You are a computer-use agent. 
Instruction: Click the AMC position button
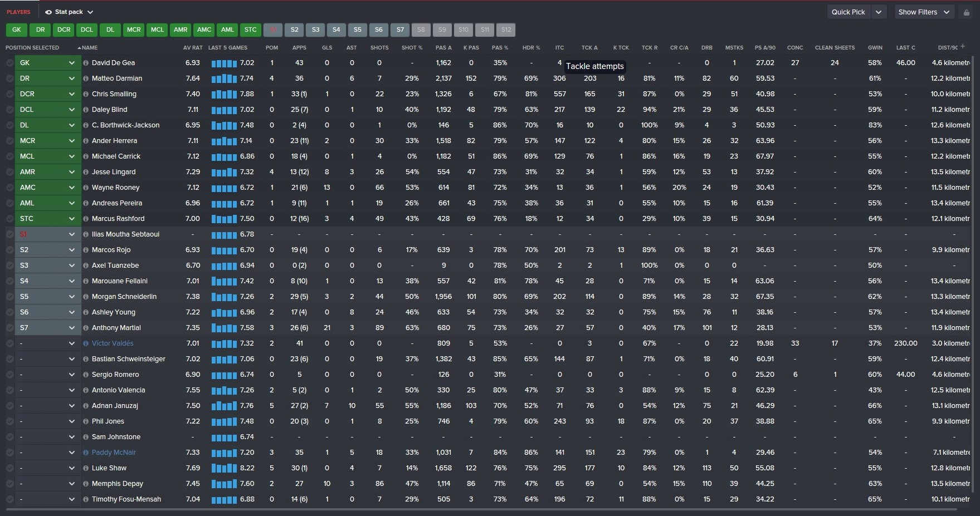(204, 30)
